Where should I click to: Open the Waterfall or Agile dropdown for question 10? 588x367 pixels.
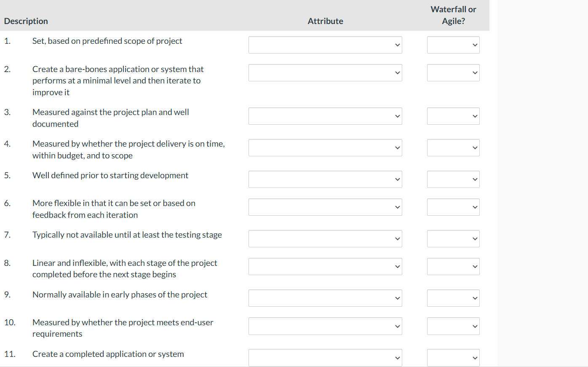(x=453, y=326)
